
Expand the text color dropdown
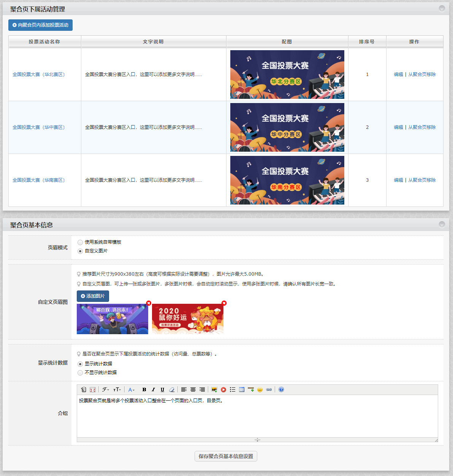pyautogui.click(x=131, y=390)
